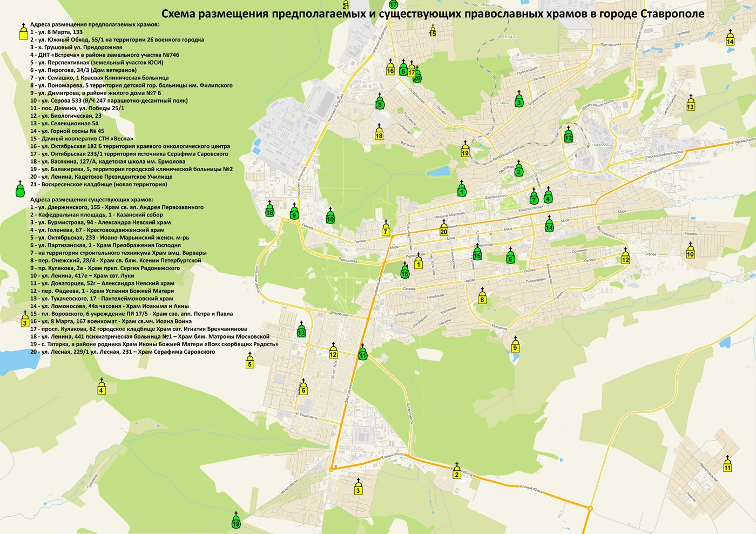The width and height of the screenshot is (756, 534).
Task: Click yellow marker 2 near Южный обход road
Action: pyautogui.click(x=456, y=473)
